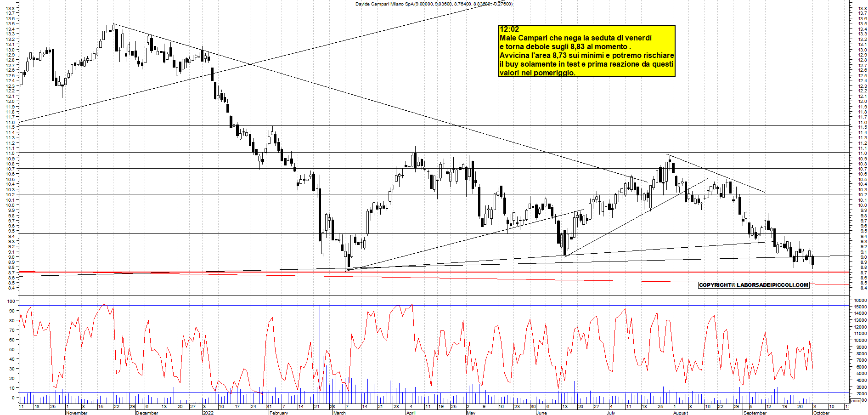Image resolution: width=868 pixels, height=415 pixels.
Task: Click the Davide Campari Milano SpA chart title
Action: [x=434, y=4]
